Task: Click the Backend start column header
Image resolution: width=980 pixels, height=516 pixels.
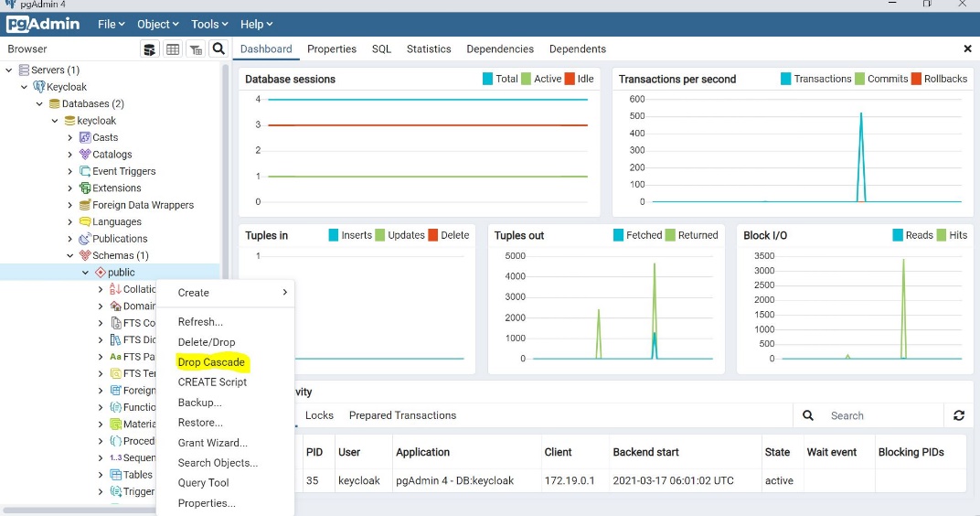Action: (x=645, y=452)
